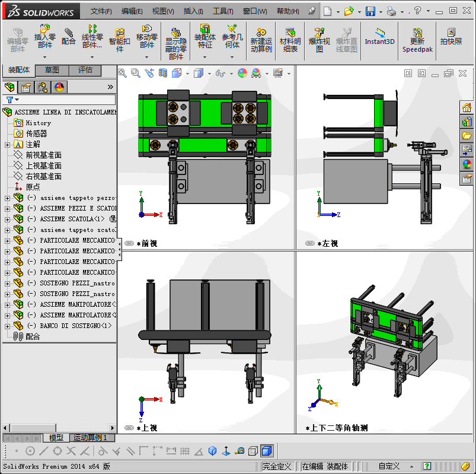The width and height of the screenshot is (476, 474).
Task: Open View Orientation icon in view toolbar
Action: (x=177, y=73)
